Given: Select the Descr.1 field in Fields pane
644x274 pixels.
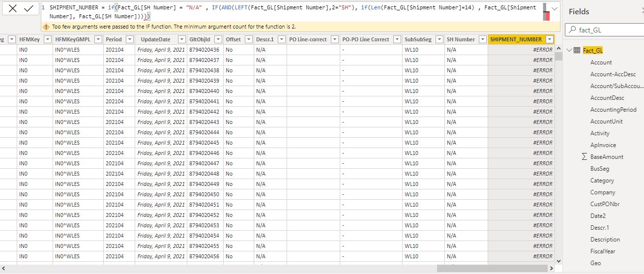Looking at the screenshot, I should pos(600,228).
